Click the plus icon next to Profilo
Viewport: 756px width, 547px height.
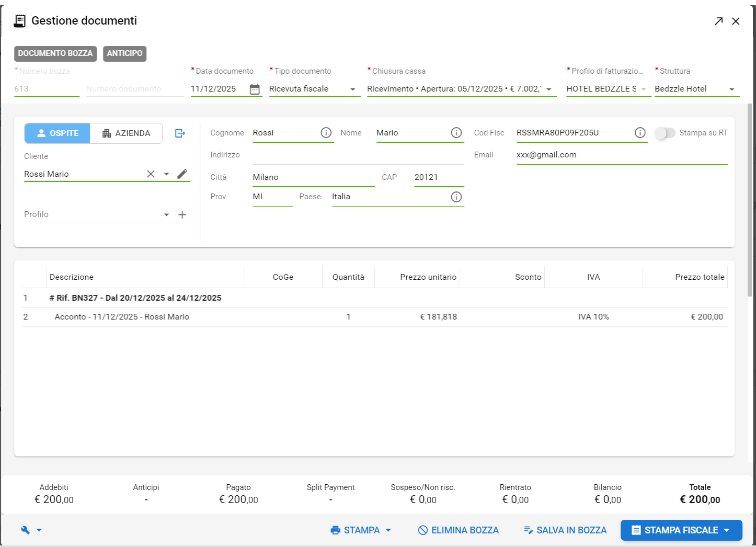[x=182, y=214]
